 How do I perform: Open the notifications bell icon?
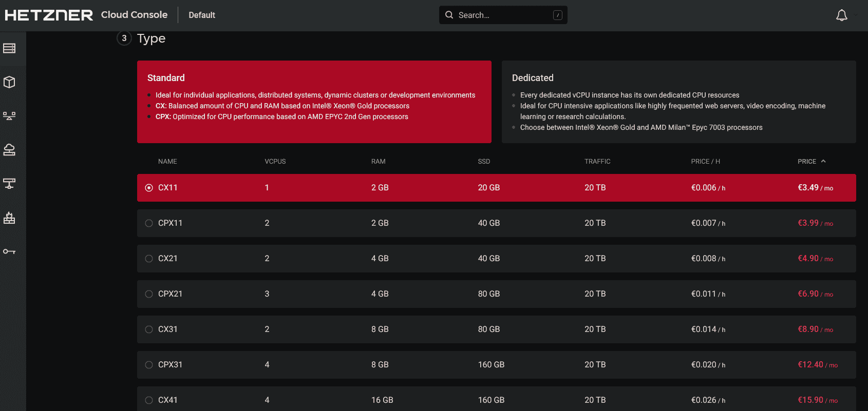point(842,15)
